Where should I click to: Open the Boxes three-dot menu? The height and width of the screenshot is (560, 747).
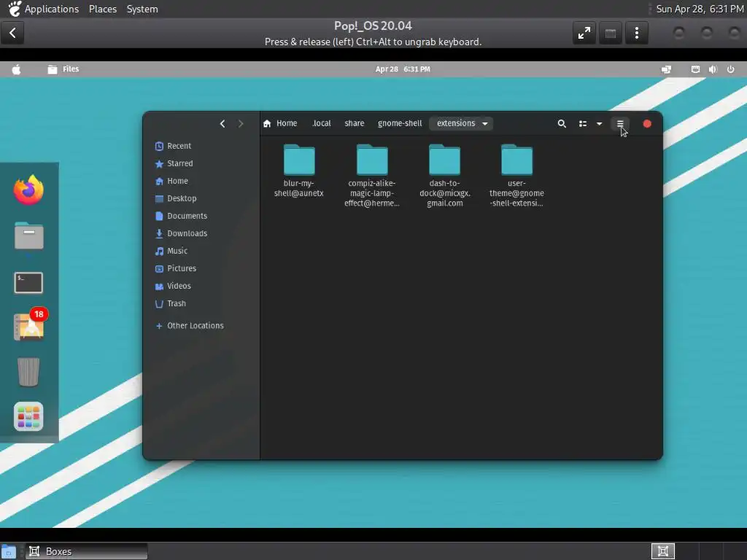click(x=636, y=33)
